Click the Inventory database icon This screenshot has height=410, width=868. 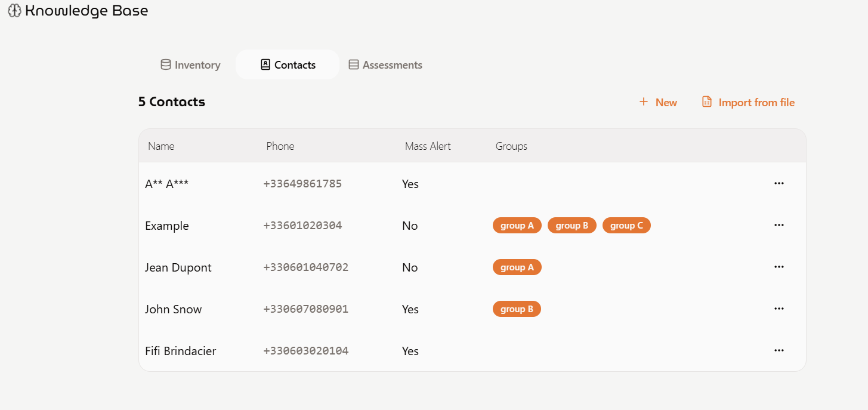166,65
